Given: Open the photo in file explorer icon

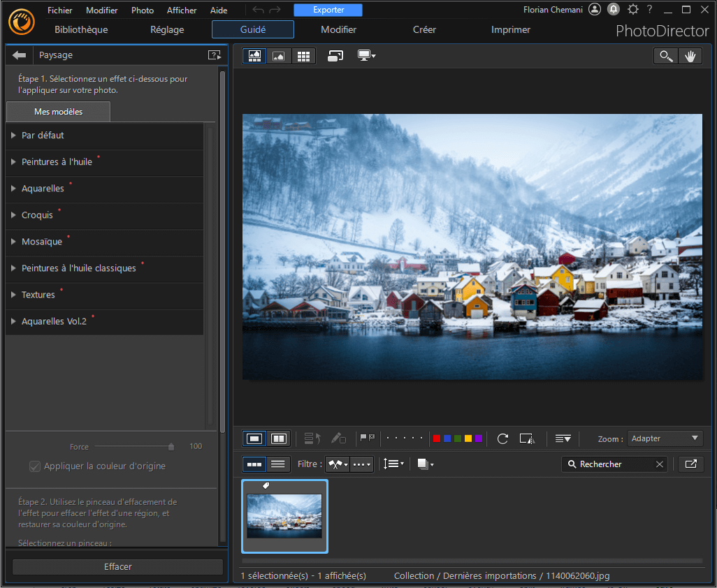Looking at the screenshot, I should pos(690,464).
